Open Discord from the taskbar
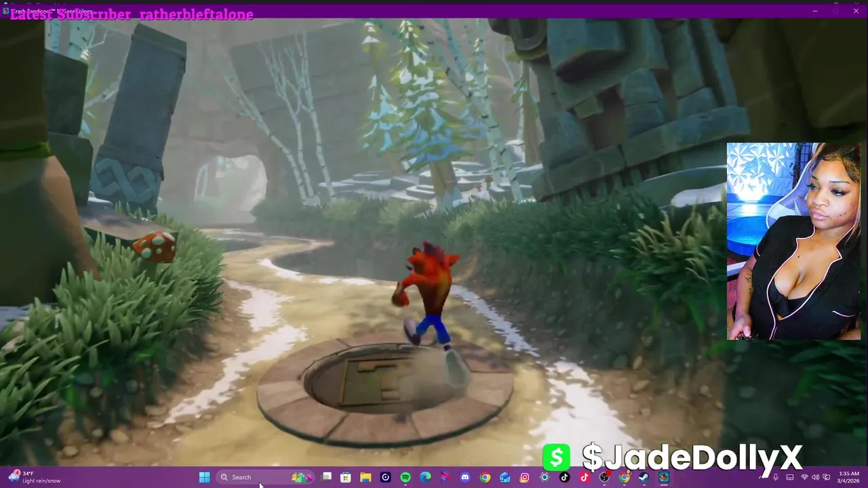Screen dimensions: 868x488 465,477
